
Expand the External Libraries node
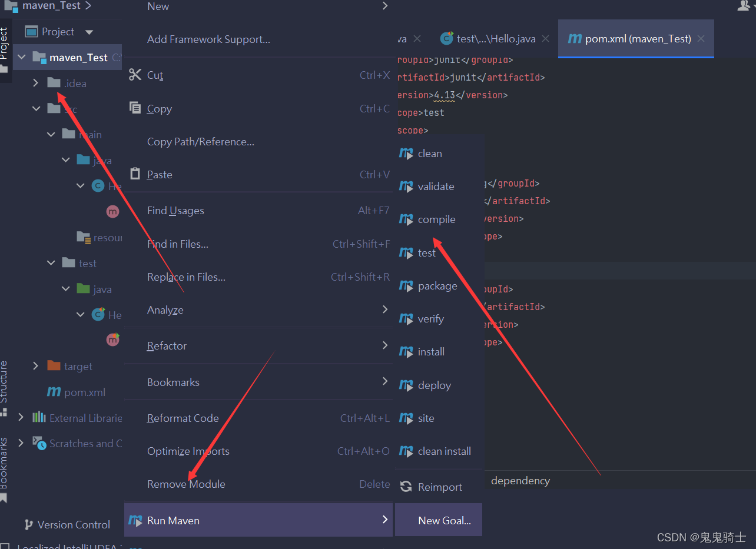coord(21,417)
